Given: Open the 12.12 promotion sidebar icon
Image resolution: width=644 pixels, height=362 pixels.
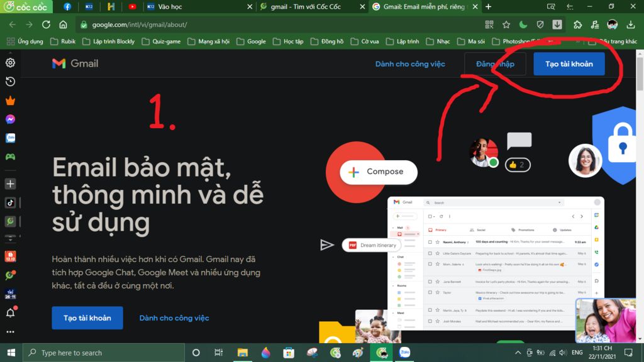Looking at the screenshot, I should coord(10,256).
